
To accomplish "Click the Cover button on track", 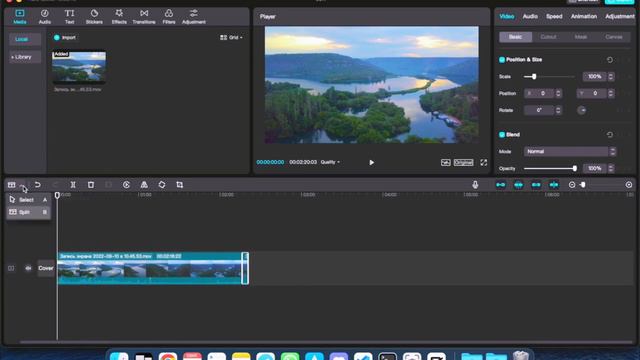I will [46, 268].
